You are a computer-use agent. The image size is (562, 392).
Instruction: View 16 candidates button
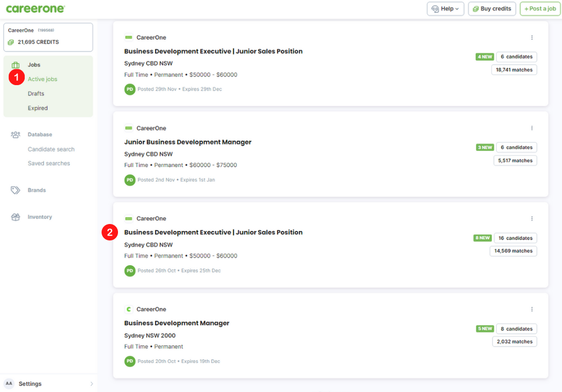pos(515,238)
